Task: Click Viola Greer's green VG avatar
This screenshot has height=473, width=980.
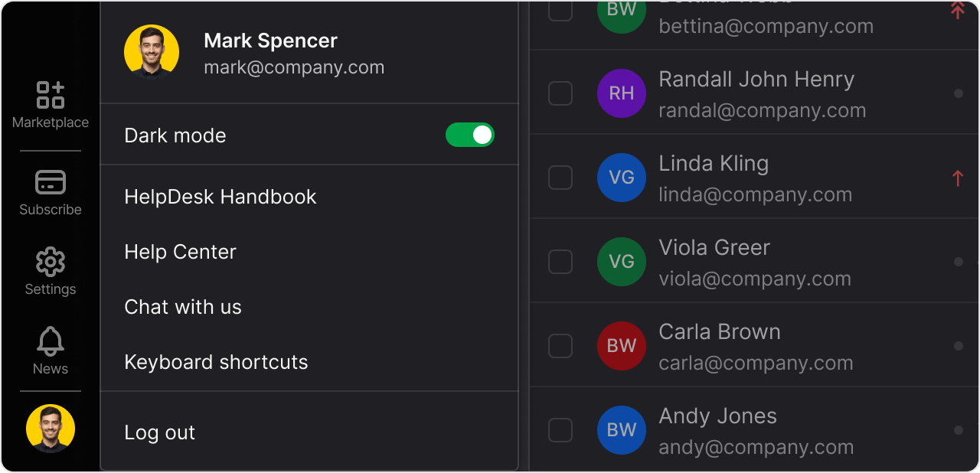Action: [x=622, y=262]
